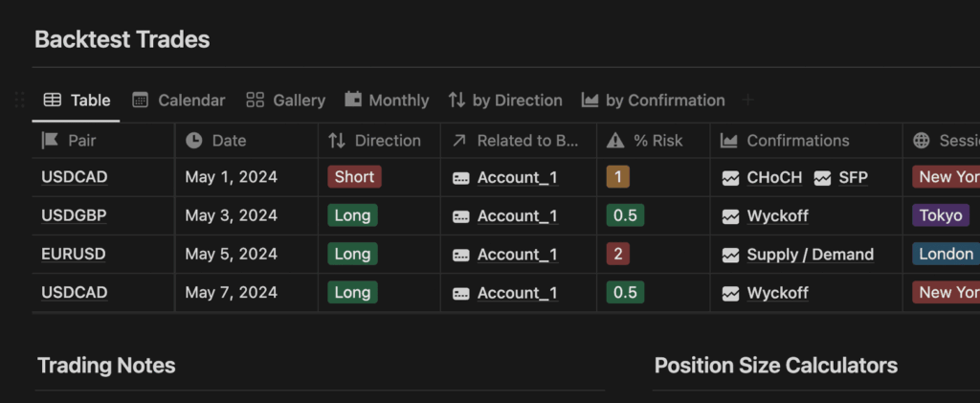
Task: Click the warning icon in % Risk header
Action: pyautogui.click(x=615, y=141)
